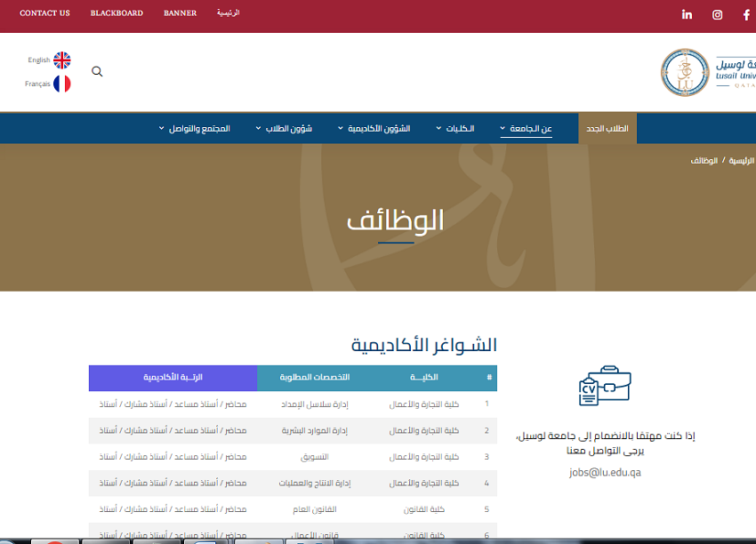The image size is (756, 544).
Task: Click the search magnifier icon
Action: point(97,72)
